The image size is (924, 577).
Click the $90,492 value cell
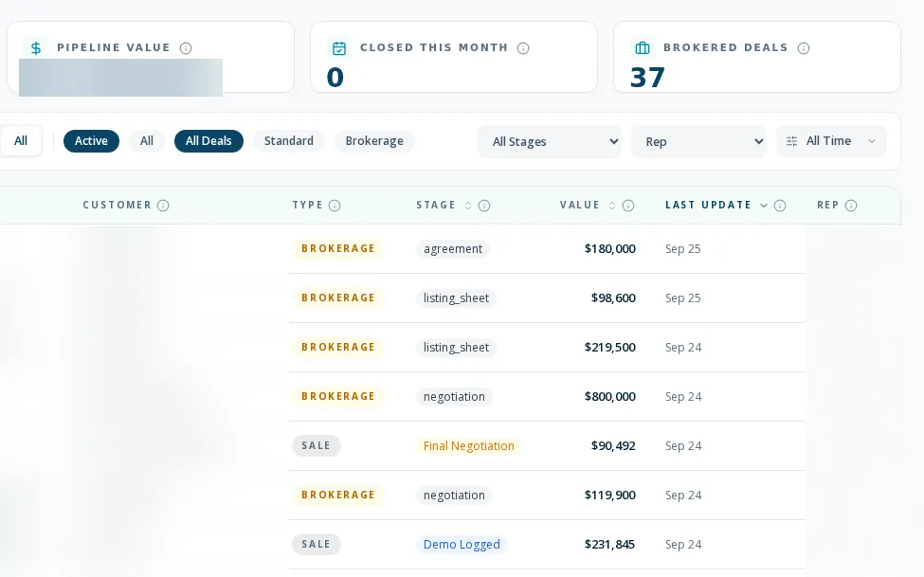tap(613, 446)
